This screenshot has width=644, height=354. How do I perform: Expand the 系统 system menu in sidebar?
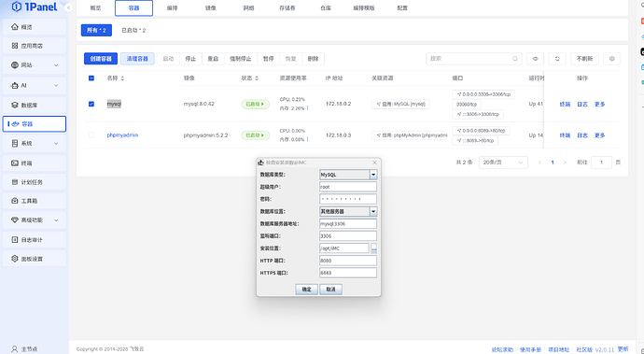coord(35,144)
